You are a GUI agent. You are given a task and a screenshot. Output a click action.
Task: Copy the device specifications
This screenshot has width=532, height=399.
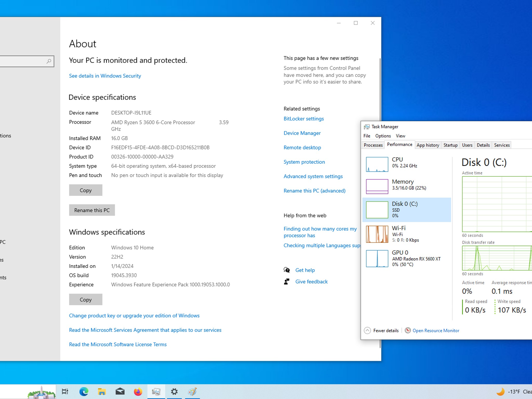(x=86, y=190)
